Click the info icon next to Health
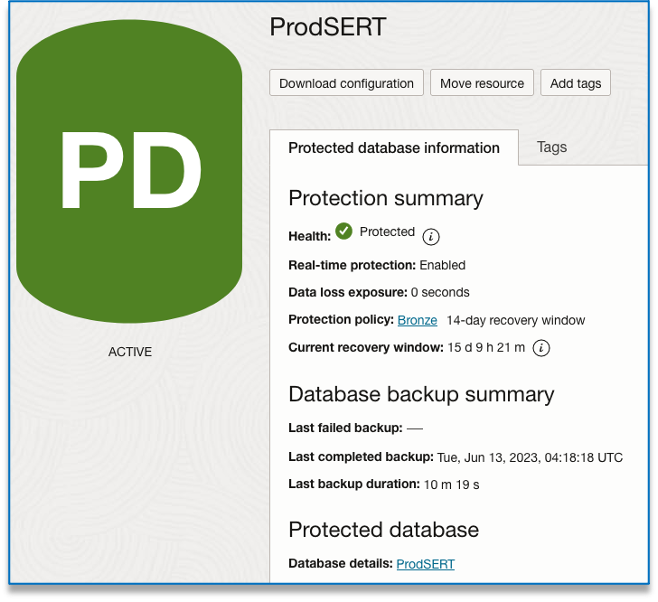This screenshot has width=658, height=602. (x=431, y=237)
